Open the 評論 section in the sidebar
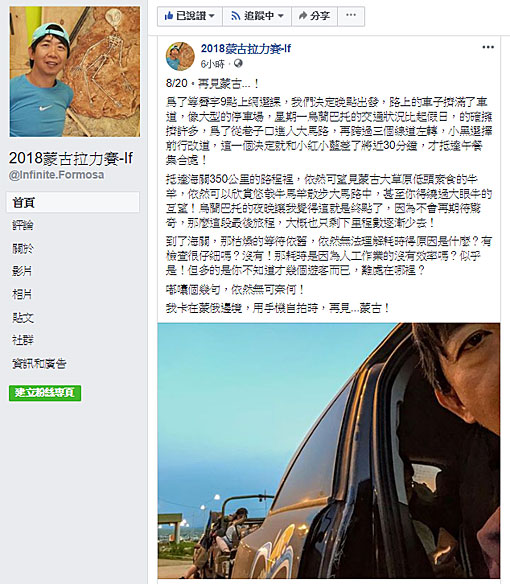 coord(23,225)
